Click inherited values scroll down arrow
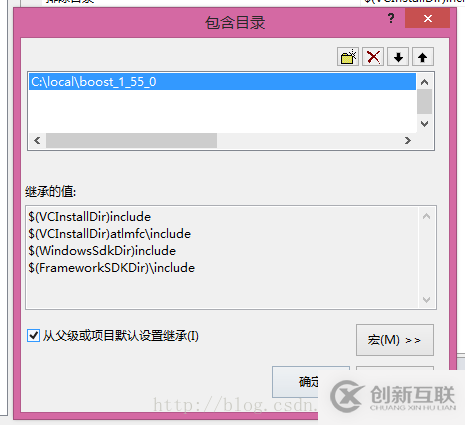Screen dimensions: 465x425 click(426, 300)
